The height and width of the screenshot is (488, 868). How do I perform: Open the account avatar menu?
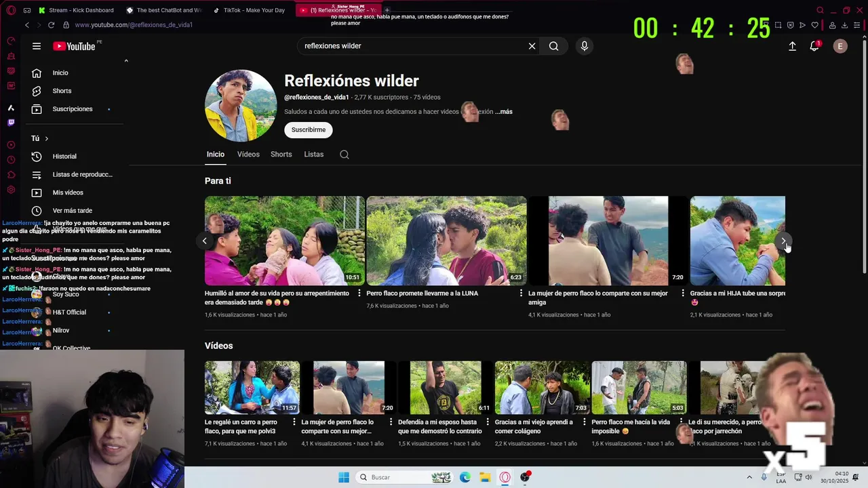[x=840, y=46]
